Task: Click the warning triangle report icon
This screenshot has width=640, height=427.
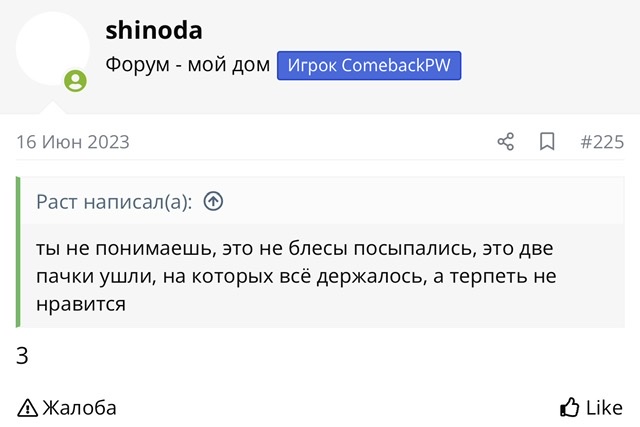Action: [27, 408]
